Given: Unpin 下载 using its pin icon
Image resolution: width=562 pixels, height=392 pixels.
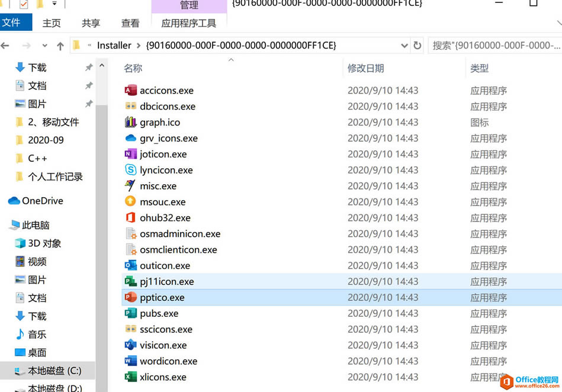Looking at the screenshot, I should point(89,67).
